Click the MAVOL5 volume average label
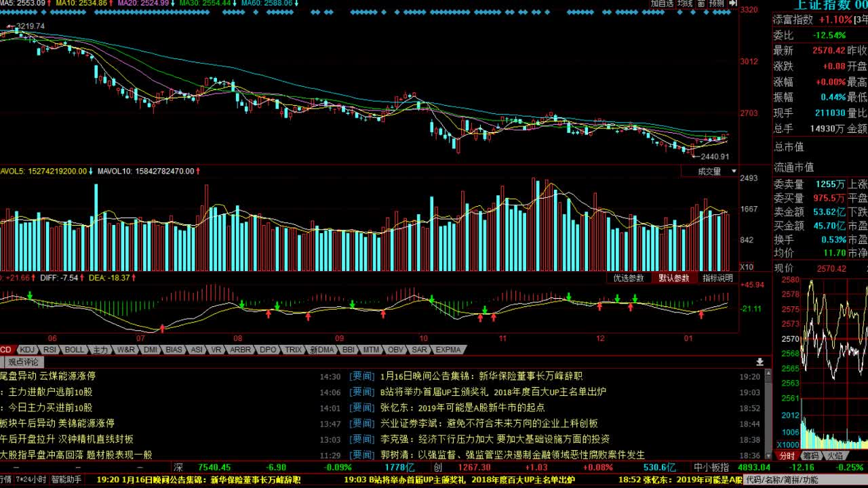Image resolution: width=868 pixels, height=488 pixels. (44, 171)
